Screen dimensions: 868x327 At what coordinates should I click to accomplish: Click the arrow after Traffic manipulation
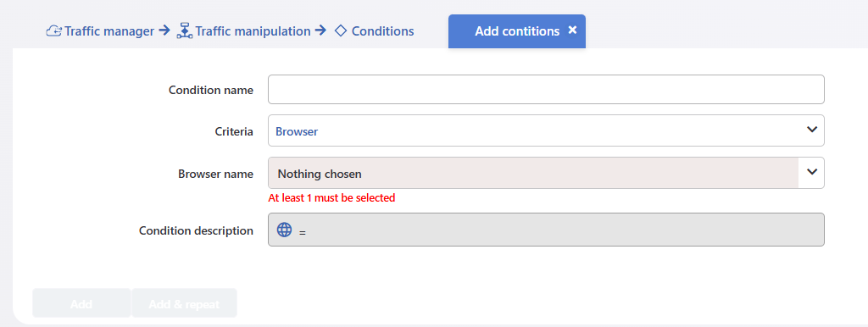tap(320, 30)
